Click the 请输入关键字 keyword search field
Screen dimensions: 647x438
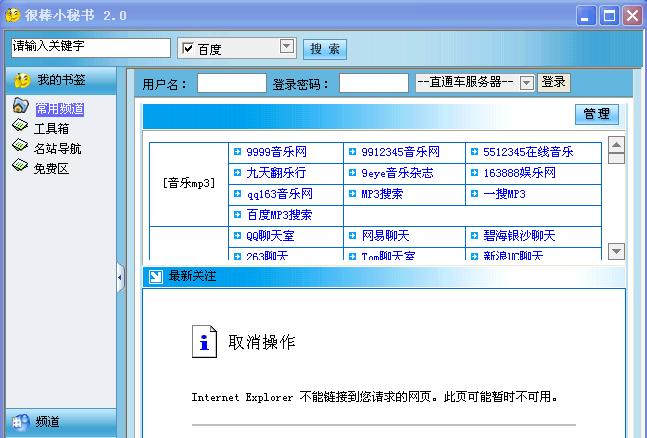click(91, 47)
